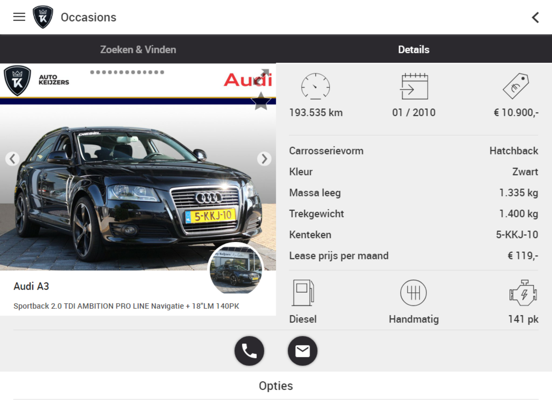This screenshot has height=414, width=552.
Task: Click the Sportback 2.0 TDI description line
Action: [x=126, y=306]
